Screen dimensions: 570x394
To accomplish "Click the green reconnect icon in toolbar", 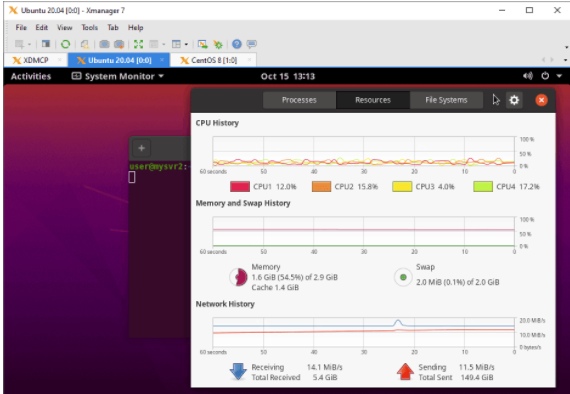I will click(x=65, y=44).
